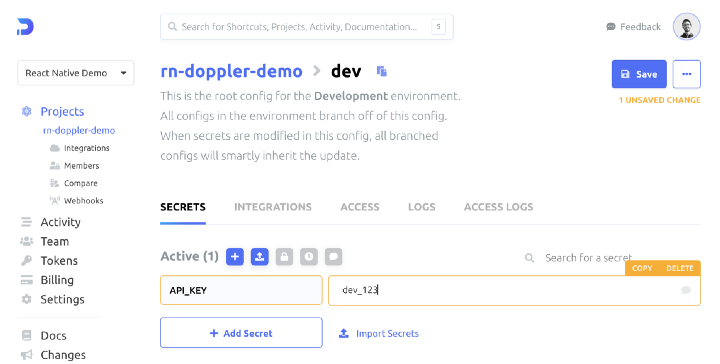Click the Team people icon

coord(27,241)
